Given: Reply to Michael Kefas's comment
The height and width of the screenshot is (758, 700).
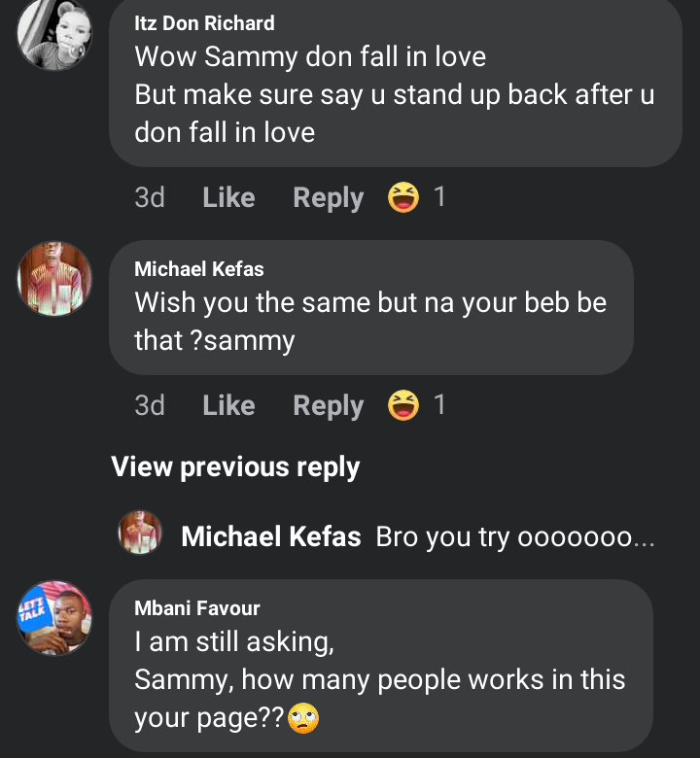Looking at the screenshot, I should 328,405.
